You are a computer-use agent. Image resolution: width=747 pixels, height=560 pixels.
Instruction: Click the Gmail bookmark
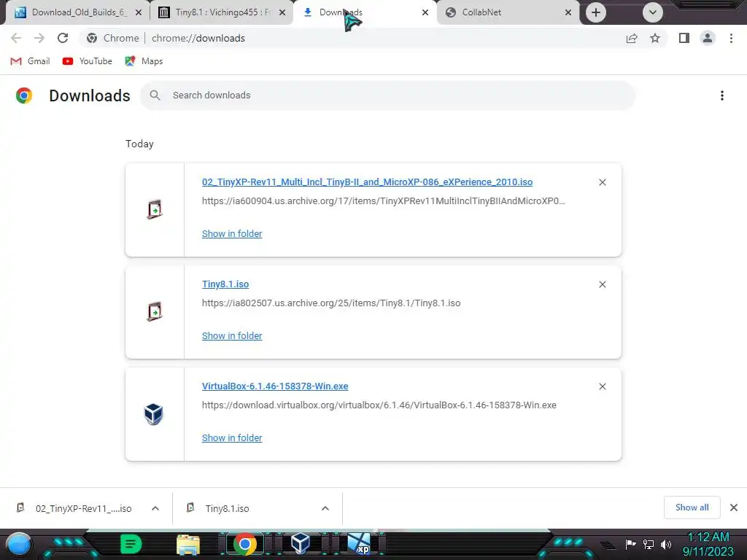click(30, 61)
